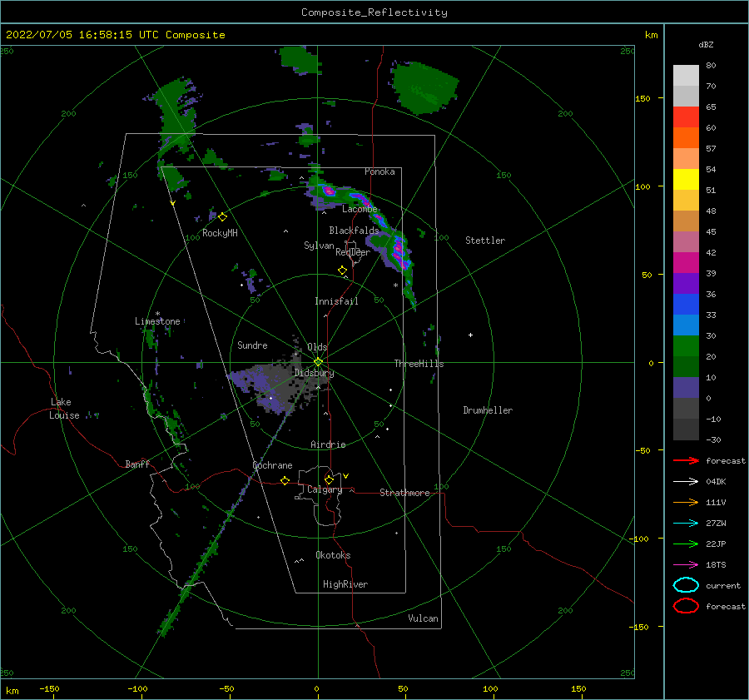Click the yellow V marker right of Calgary
This screenshot has width=749, height=700.
[345, 476]
